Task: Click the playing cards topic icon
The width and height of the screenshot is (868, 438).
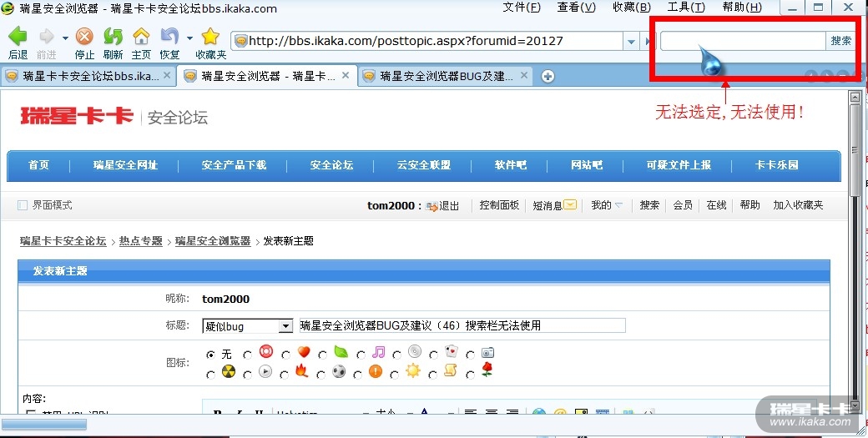Action: pos(452,351)
